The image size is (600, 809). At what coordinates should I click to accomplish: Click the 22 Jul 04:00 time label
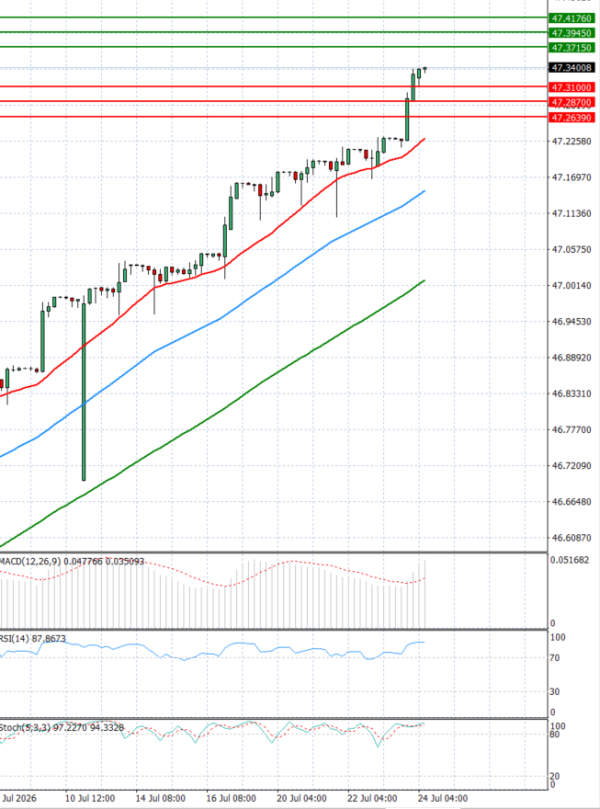(372, 799)
